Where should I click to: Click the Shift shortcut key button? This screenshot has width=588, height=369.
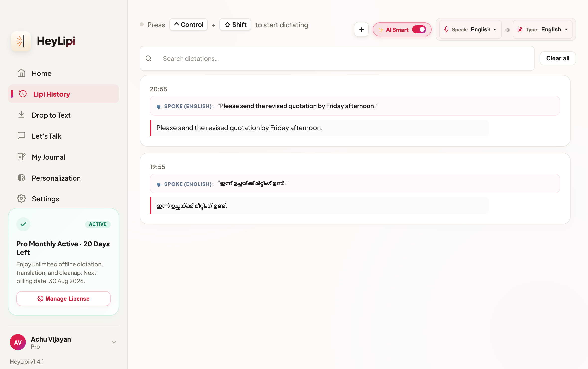[235, 25]
